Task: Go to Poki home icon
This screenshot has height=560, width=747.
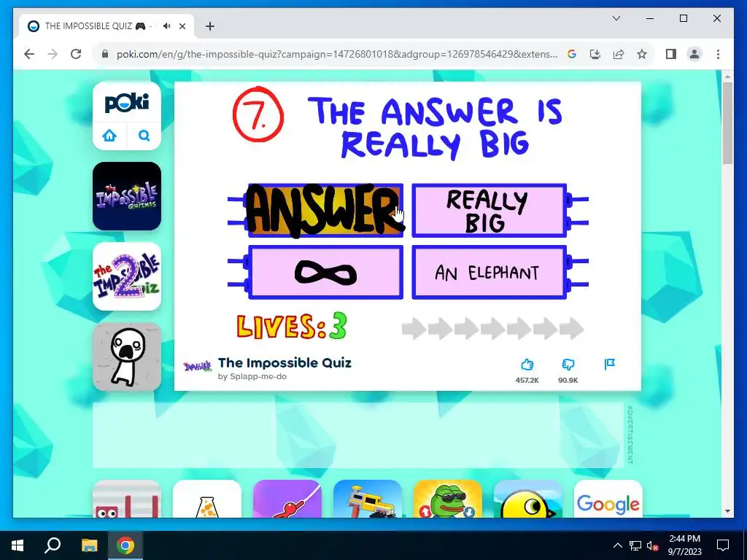Action: click(x=109, y=136)
